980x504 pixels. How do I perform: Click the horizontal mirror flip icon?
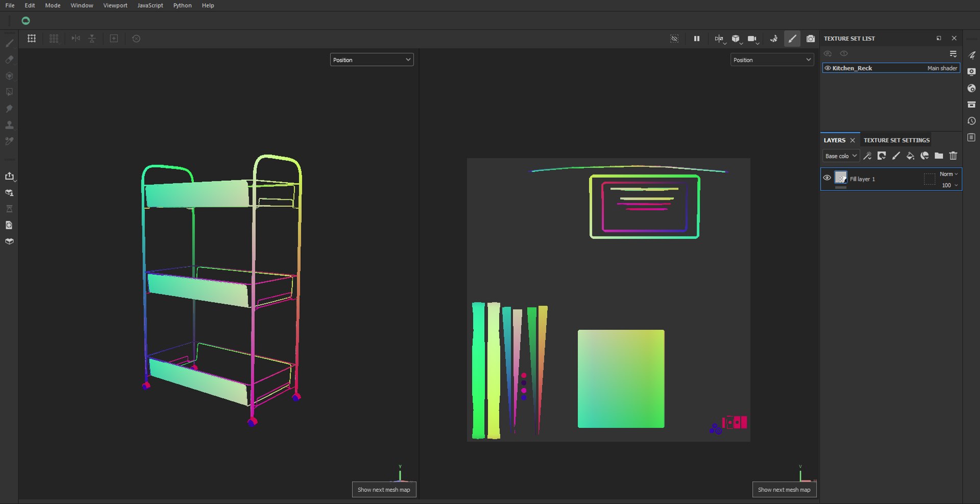(x=76, y=38)
